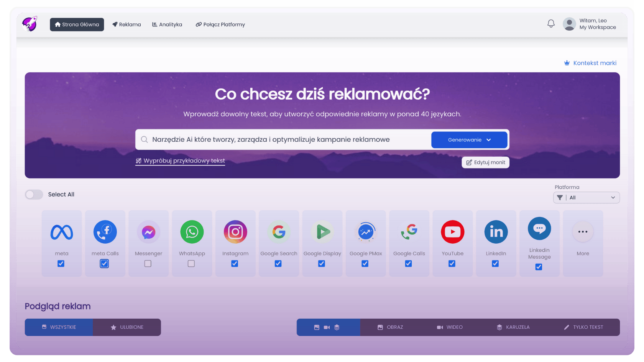This screenshot has width=644, height=362.
Task: Expand the Generowanie dropdown button
Action: (469, 140)
